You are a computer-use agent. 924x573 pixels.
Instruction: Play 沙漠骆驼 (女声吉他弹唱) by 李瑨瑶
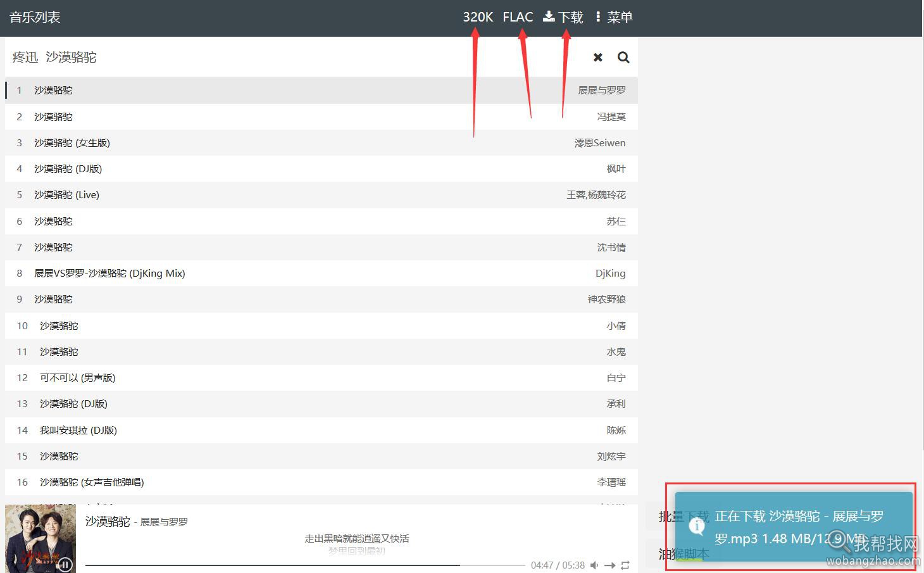pos(322,482)
